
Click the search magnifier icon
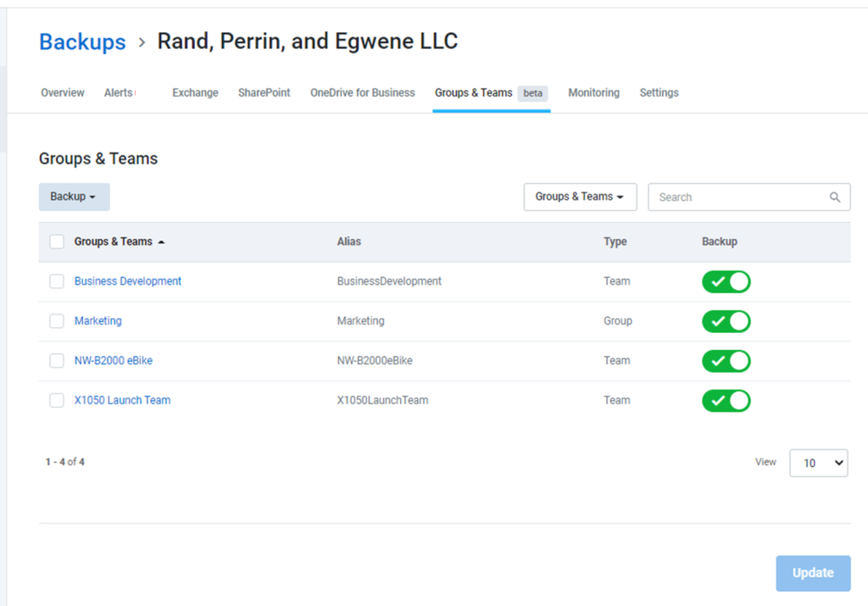point(835,197)
